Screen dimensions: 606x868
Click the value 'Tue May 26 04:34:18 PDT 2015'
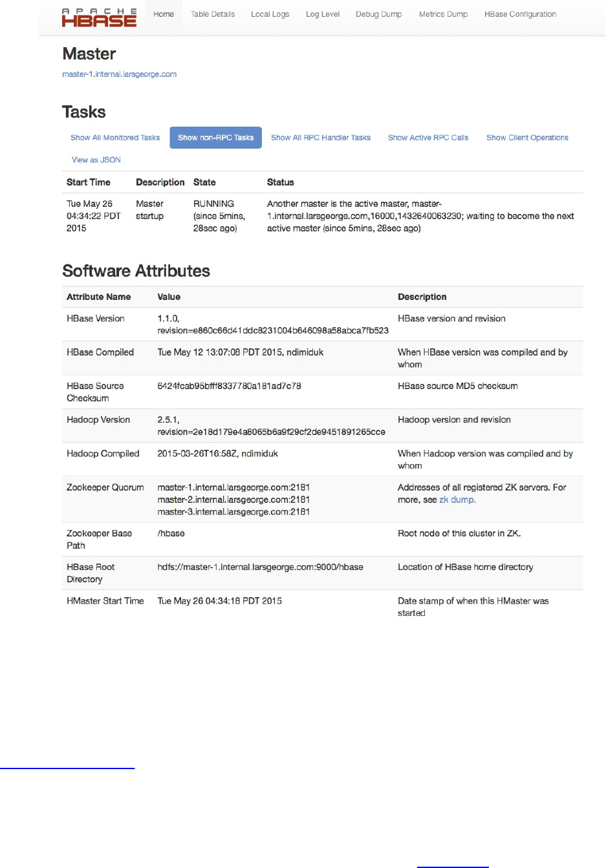pyautogui.click(x=220, y=601)
